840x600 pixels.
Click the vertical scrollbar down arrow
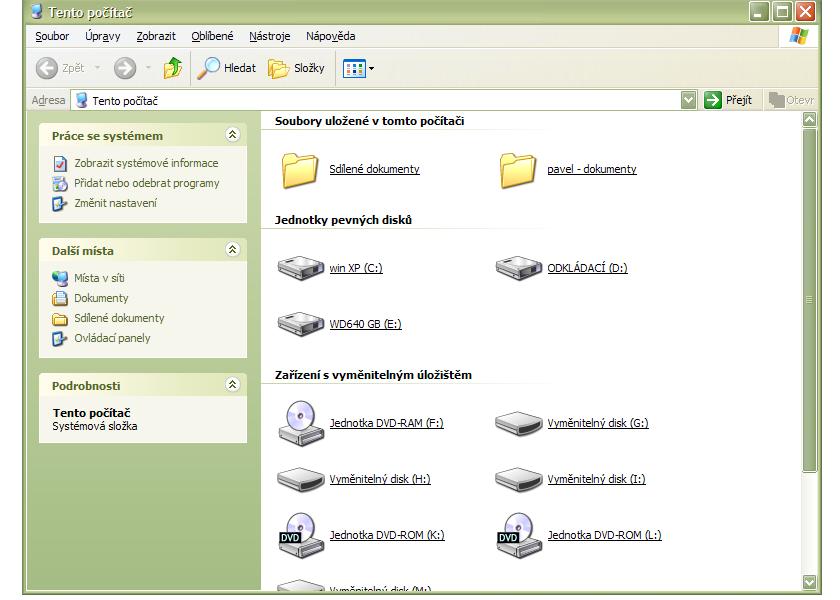pyautogui.click(x=809, y=582)
